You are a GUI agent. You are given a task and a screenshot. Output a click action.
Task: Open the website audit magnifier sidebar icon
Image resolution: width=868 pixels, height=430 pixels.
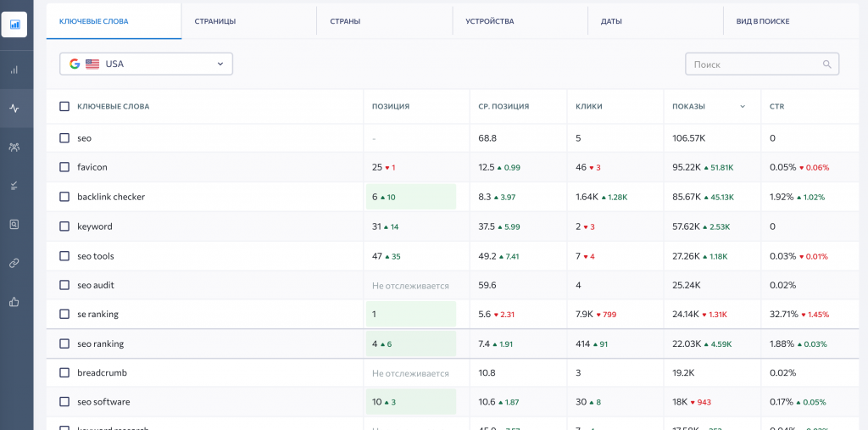[14, 225]
